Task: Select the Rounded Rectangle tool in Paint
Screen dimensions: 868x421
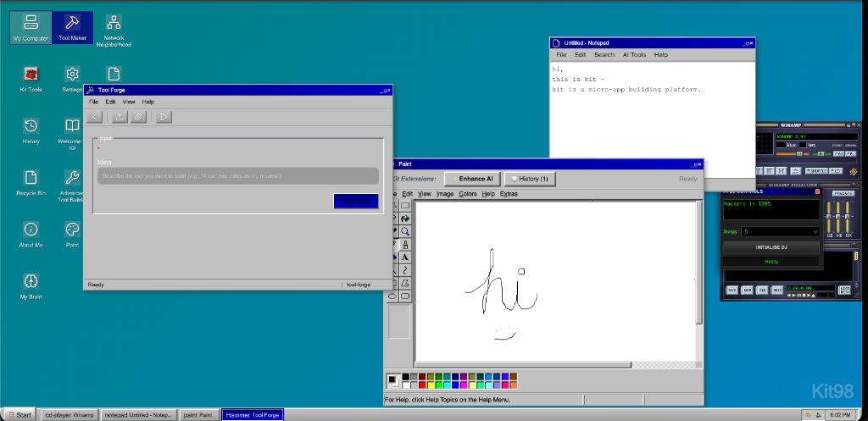Action: [x=405, y=296]
